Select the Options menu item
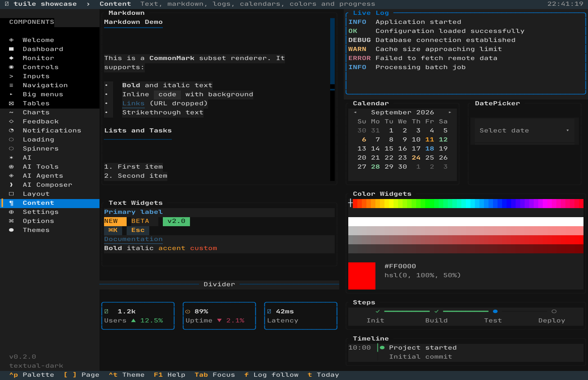Image resolution: width=588 pixels, height=380 pixels. tap(50, 221)
